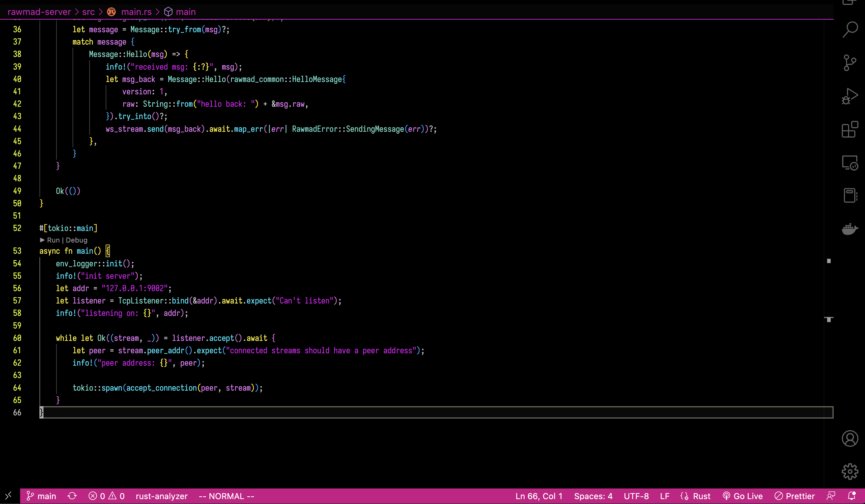865x504 pixels.
Task: Open the Docker view
Action: tap(850, 229)
